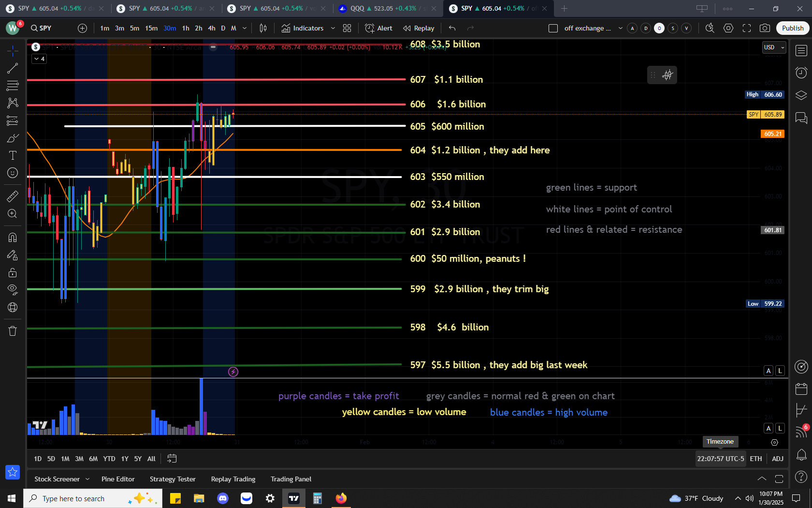Viewport: 812px width, 508px height.
Task: Open the Strategy Tester tab
Action: [173, 479]
